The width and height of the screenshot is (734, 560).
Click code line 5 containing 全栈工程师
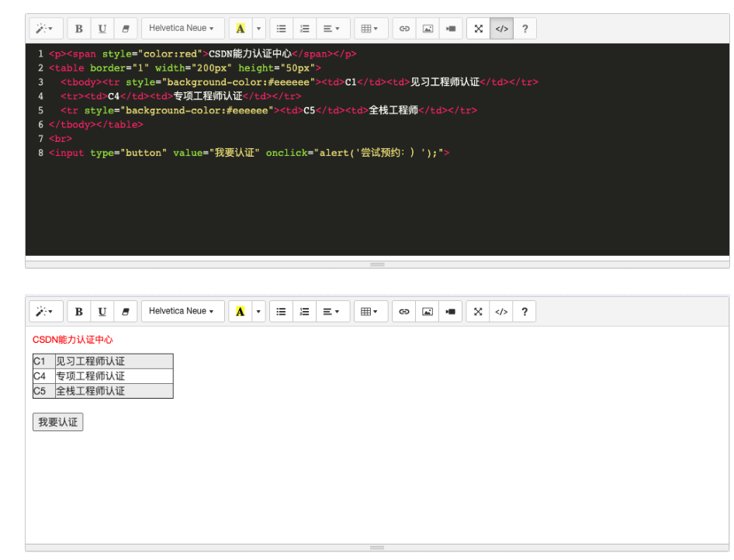point(268,110)
